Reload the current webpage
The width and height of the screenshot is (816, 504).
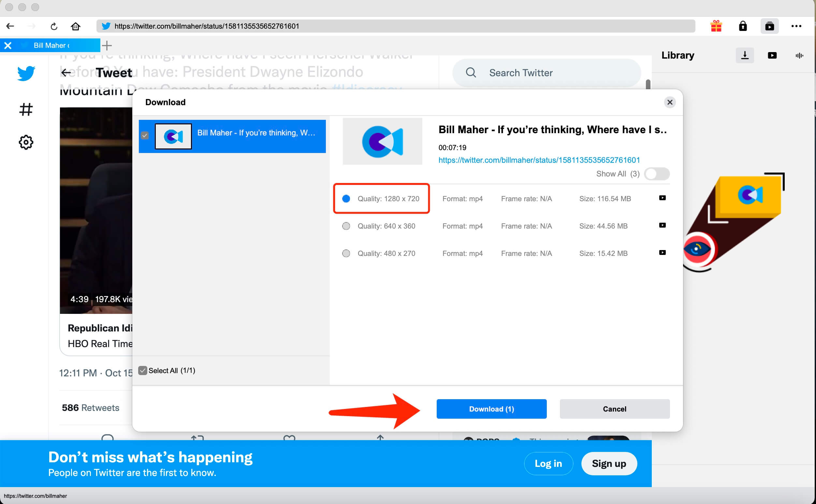[x=54, y=26]
